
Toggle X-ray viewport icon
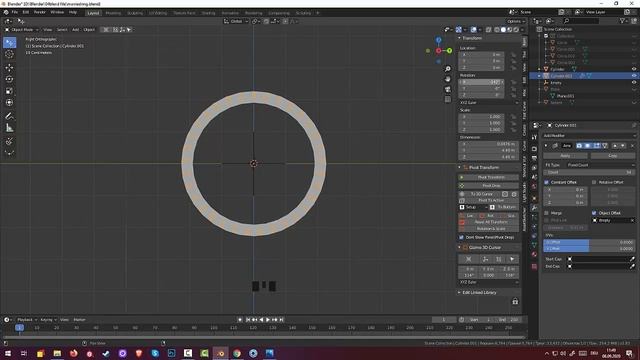[x=489, y=30]
